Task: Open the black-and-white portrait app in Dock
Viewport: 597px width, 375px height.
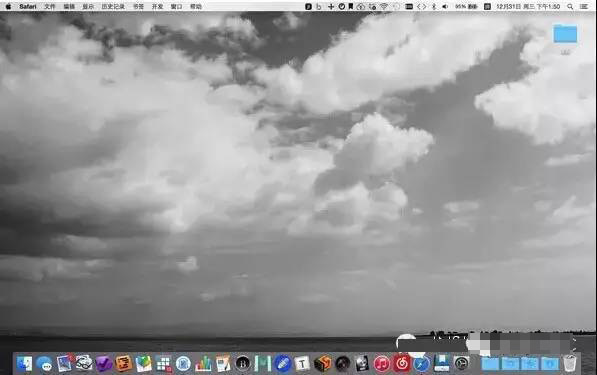Action: (362, 364)
